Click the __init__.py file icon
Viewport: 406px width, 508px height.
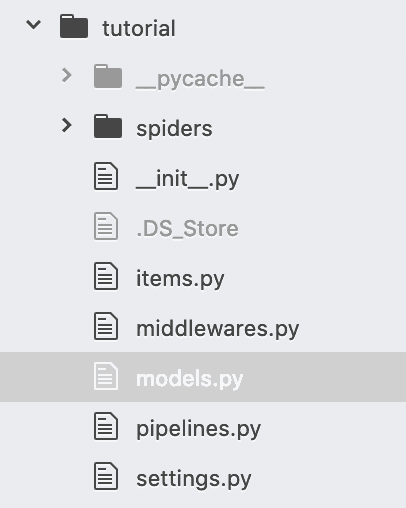106,176
